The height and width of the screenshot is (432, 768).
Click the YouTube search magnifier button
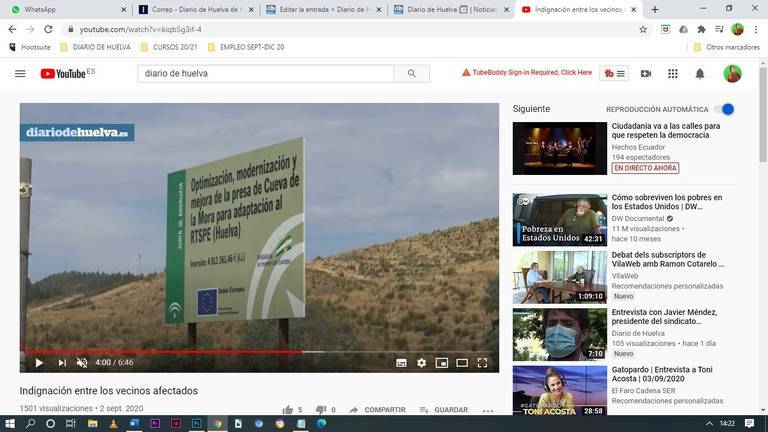tap(411, 73)
